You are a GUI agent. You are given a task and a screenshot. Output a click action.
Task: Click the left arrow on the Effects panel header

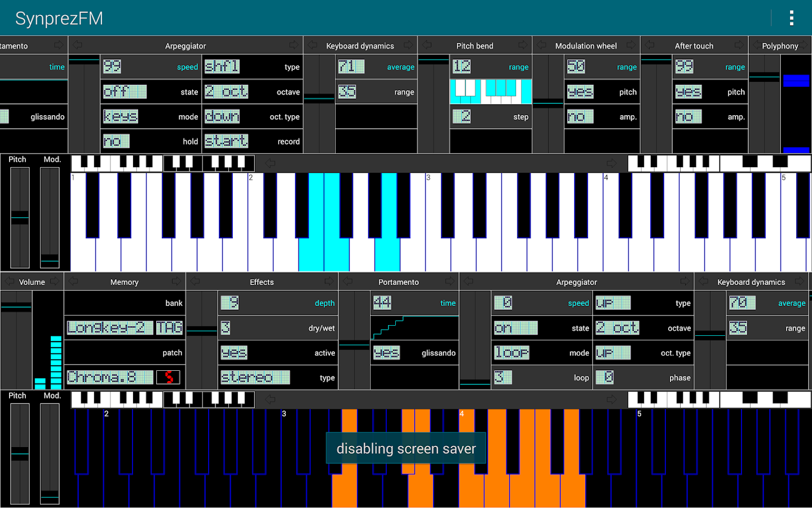pyautogui.click(x=194, y=282)
